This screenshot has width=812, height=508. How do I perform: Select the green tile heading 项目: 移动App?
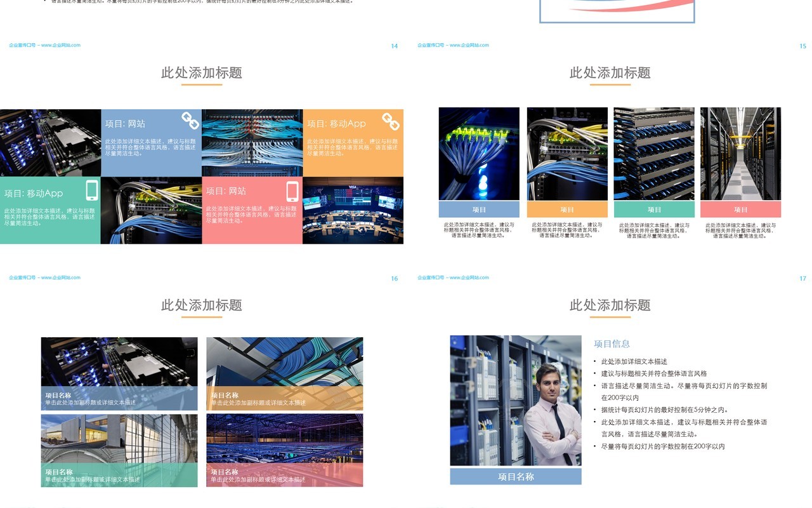click(x=34, y=193)
